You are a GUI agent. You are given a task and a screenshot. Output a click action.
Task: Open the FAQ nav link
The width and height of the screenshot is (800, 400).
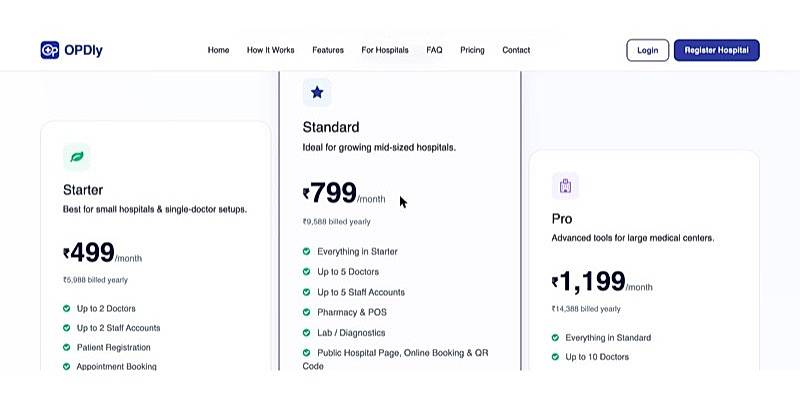point(434,50)
